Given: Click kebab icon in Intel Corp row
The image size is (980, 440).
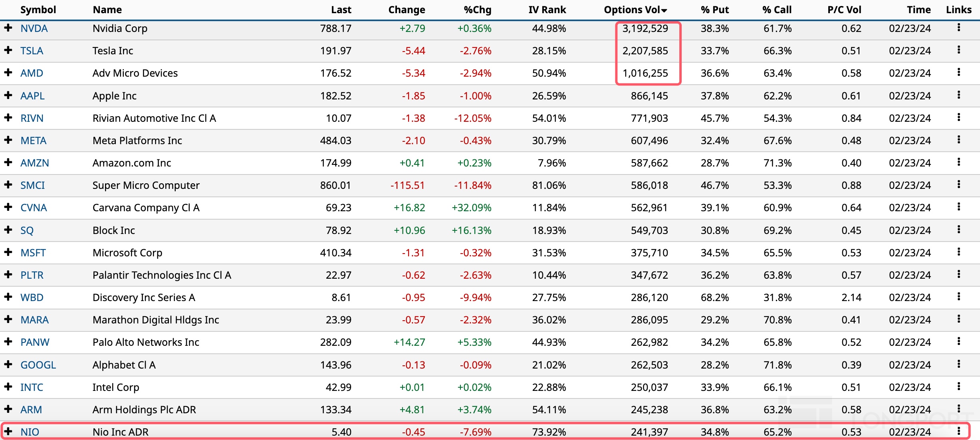Looking at the screenshot, I should 958,386.
